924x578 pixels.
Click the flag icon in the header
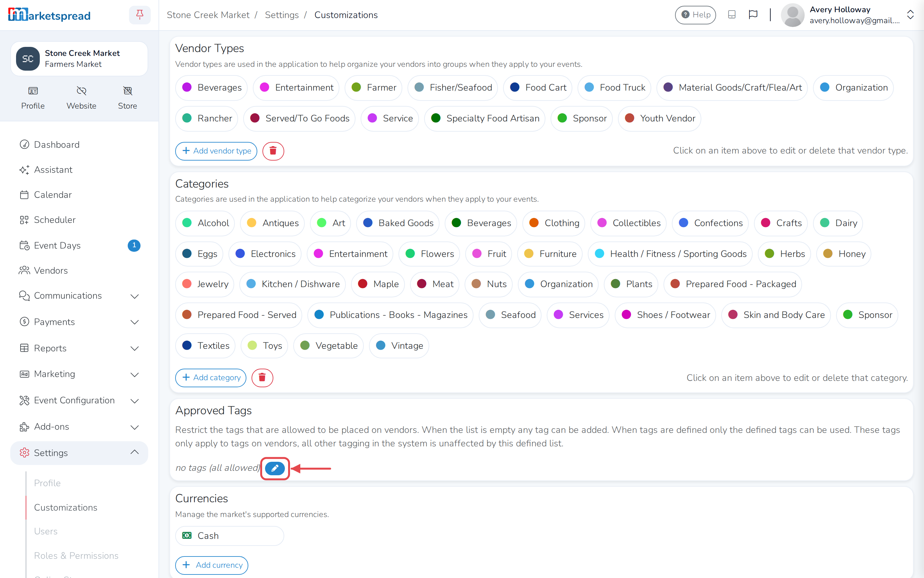(x=753, y=14)
